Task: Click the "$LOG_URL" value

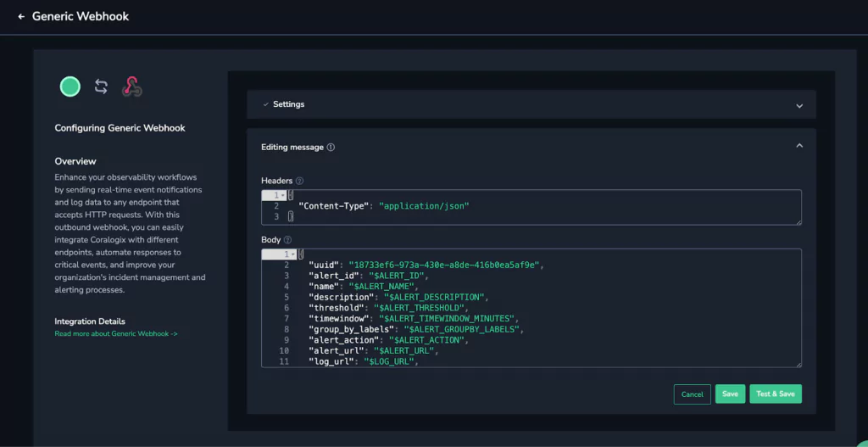Action: (389, 361)
